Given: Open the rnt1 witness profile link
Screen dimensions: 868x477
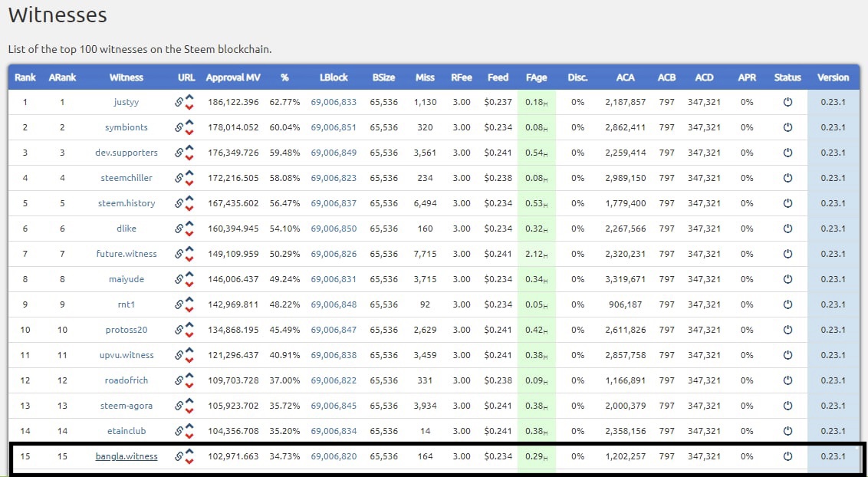Looking at the screenshot, I should point(127,304).
